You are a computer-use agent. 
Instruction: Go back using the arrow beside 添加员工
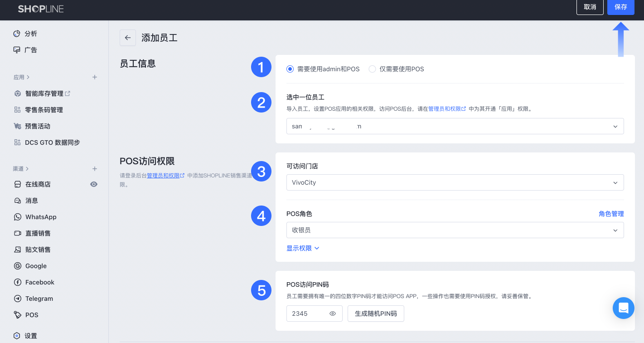[128, 38]
